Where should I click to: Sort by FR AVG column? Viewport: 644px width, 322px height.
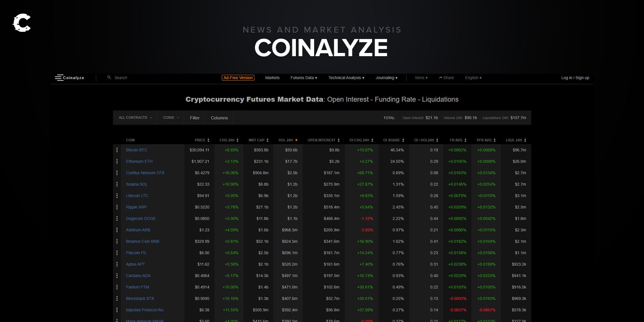(458, 140)
